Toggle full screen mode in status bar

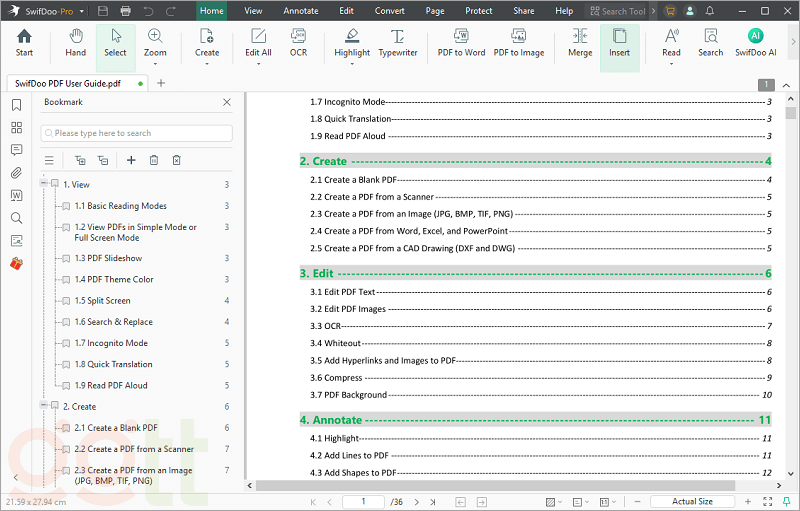tap(765, 501)
